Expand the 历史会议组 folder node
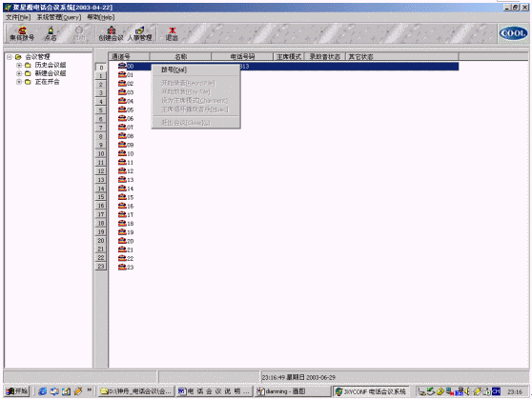Viewport: 532px width, 399px height. pyautogui.click(x=19, y=65)
